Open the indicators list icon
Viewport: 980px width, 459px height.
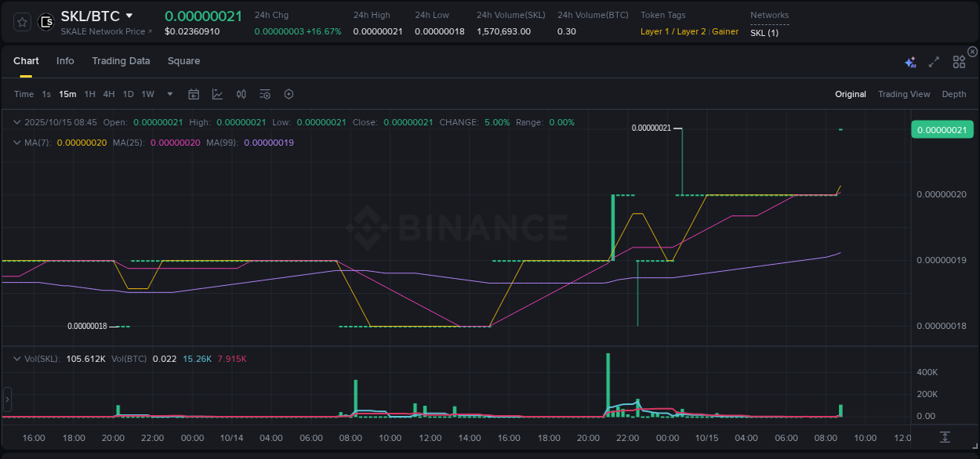click(x=265, y=94)
